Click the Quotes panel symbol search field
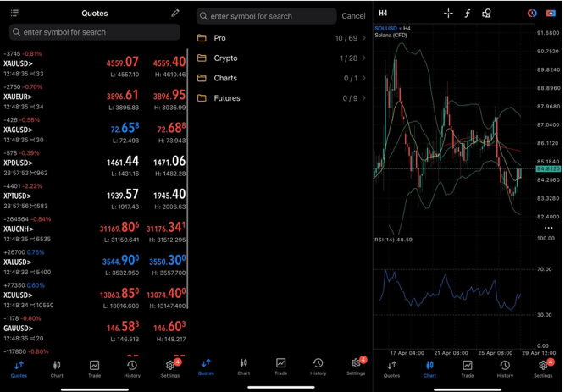Viewport: 565px width, 392px height. tap(94, 32)
